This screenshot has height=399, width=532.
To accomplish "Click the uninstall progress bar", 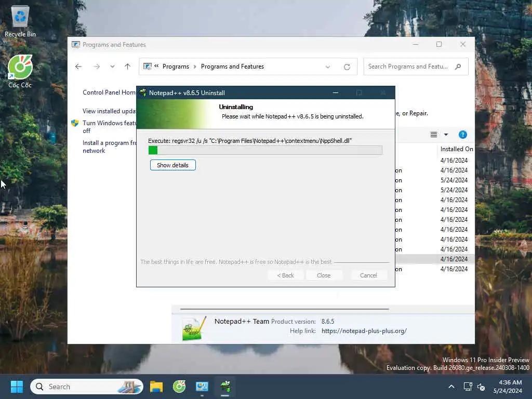I will point(265,150).
